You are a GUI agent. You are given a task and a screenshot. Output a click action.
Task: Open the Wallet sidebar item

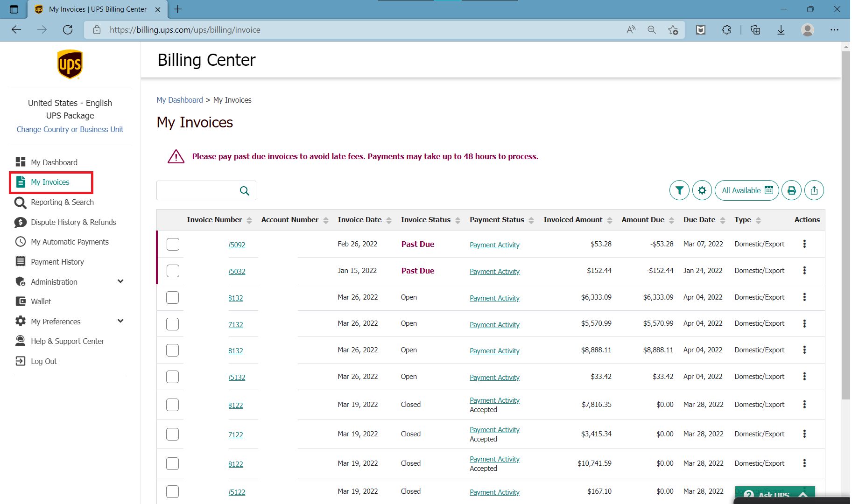click(41, 301)
